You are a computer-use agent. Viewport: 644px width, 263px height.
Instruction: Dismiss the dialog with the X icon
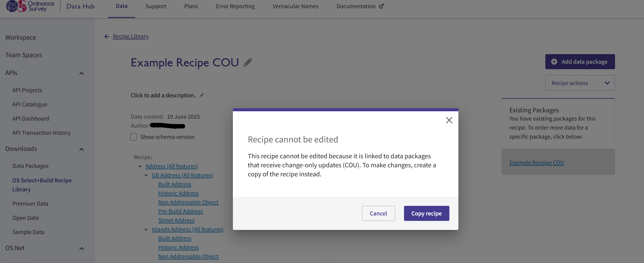(x=449, y=120)
